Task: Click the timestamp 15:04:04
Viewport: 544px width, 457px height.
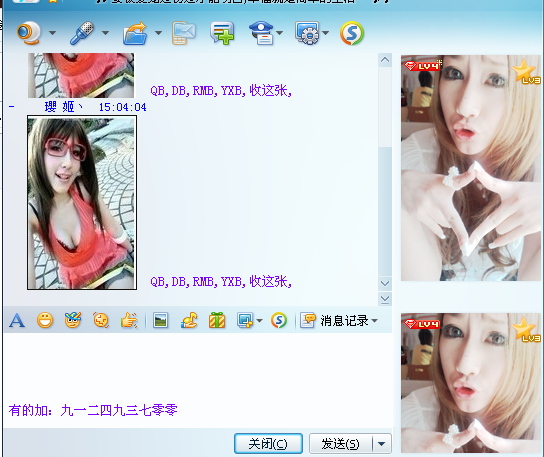Action: 122,107
